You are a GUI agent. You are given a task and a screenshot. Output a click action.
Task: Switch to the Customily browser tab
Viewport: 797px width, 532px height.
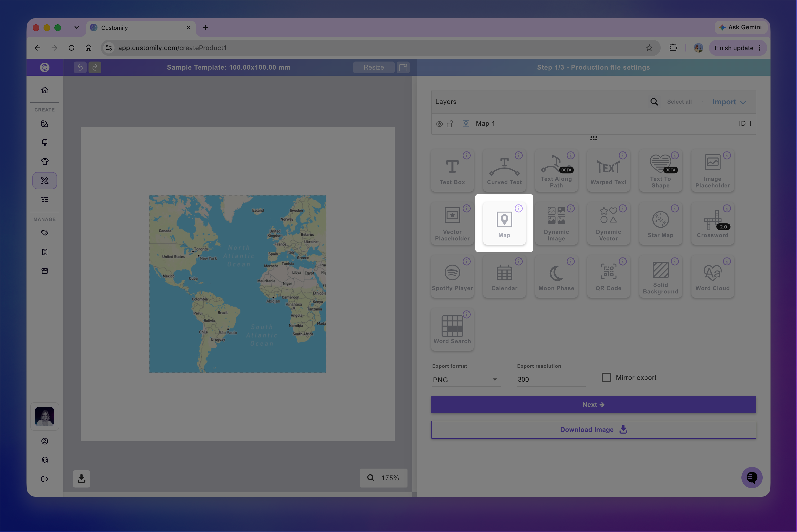(x=141, y=28)
